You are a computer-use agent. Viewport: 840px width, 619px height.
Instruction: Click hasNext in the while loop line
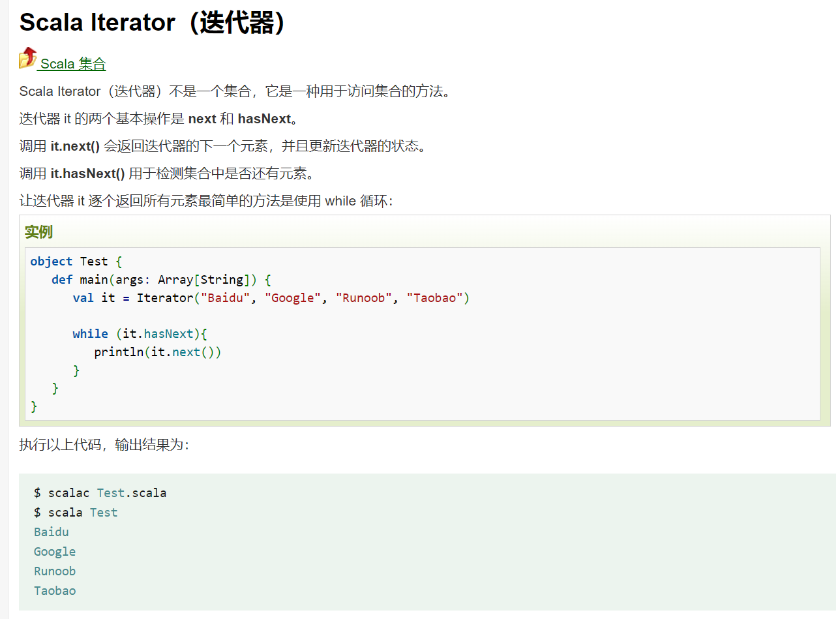[x=169, y=334]
